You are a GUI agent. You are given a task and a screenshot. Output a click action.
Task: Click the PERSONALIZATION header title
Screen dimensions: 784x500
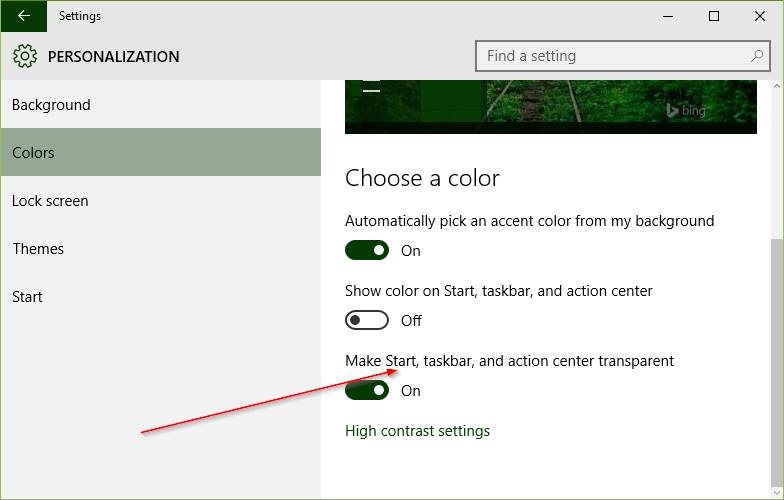click(114, 57)
